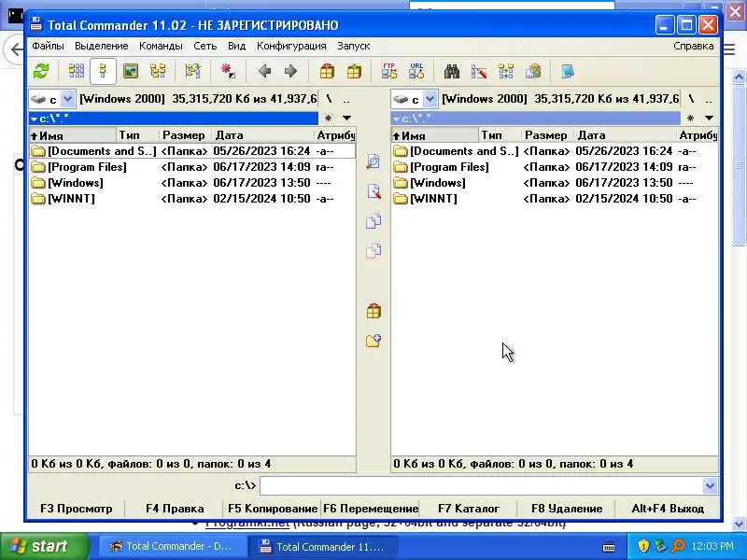Open the command line history dropdown

click(710, 485)
